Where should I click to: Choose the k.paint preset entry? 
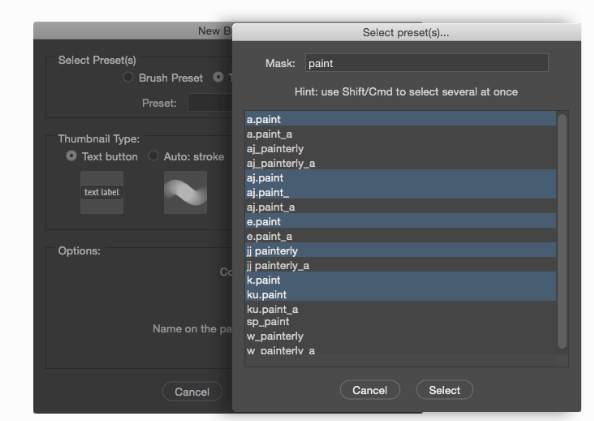pos(400,280)
